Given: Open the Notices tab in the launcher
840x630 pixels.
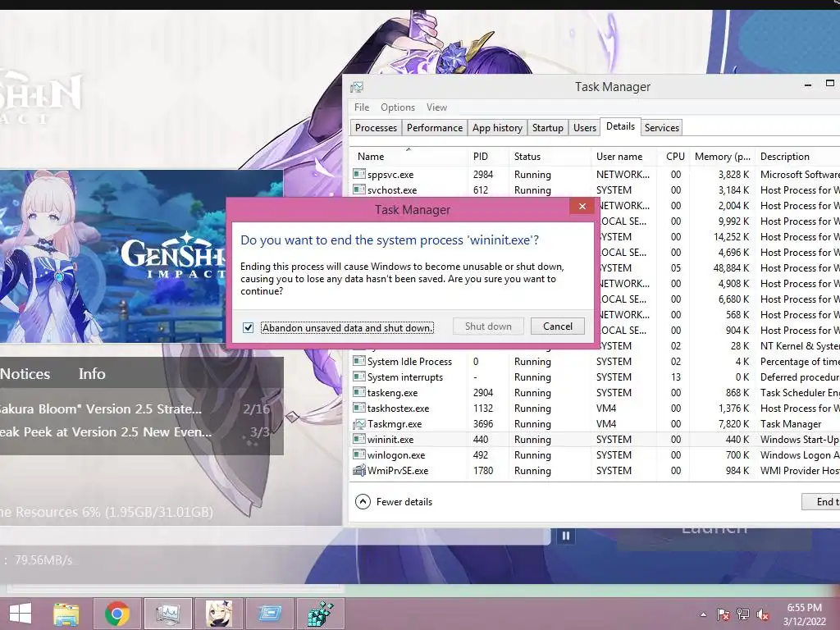Looking at the screenshot, I should (25, 373).
